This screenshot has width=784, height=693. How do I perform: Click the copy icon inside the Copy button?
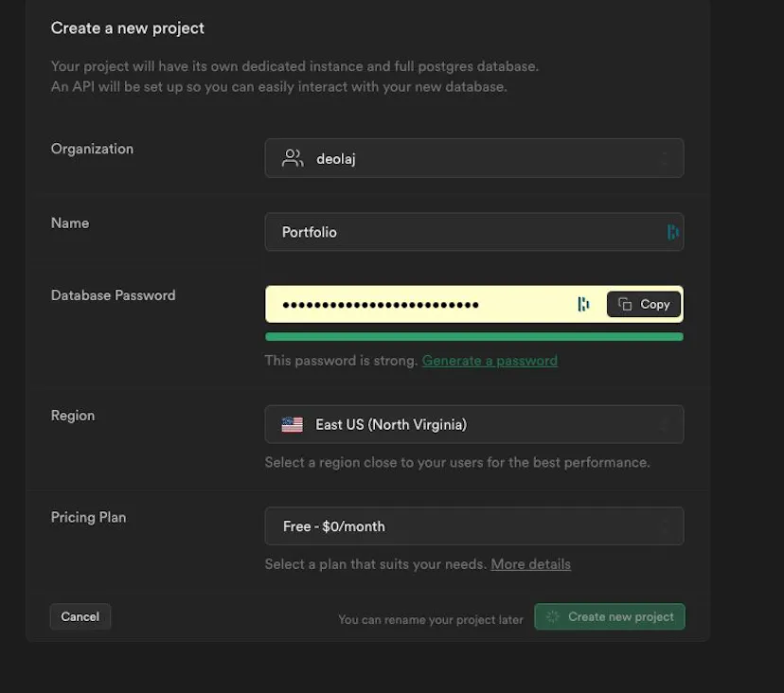pyautogui.click(x=626, y=304)
